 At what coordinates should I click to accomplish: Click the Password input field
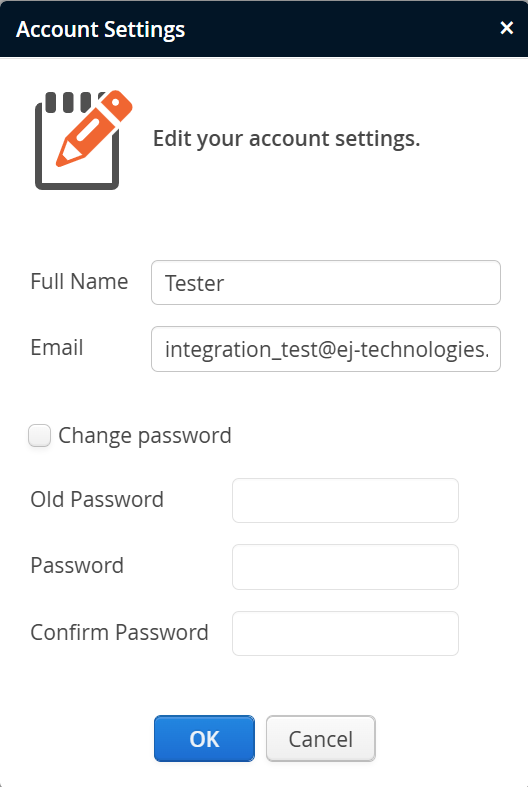click(x=345, y=567)
